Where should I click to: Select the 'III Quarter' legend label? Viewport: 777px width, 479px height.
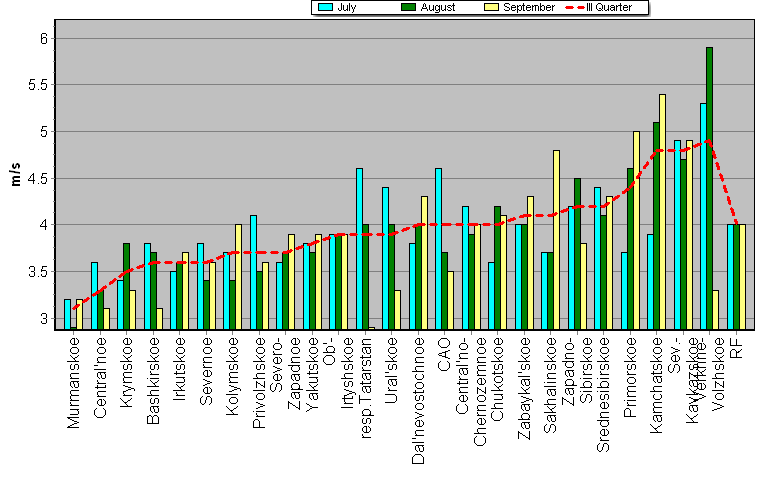click(609, 7)
